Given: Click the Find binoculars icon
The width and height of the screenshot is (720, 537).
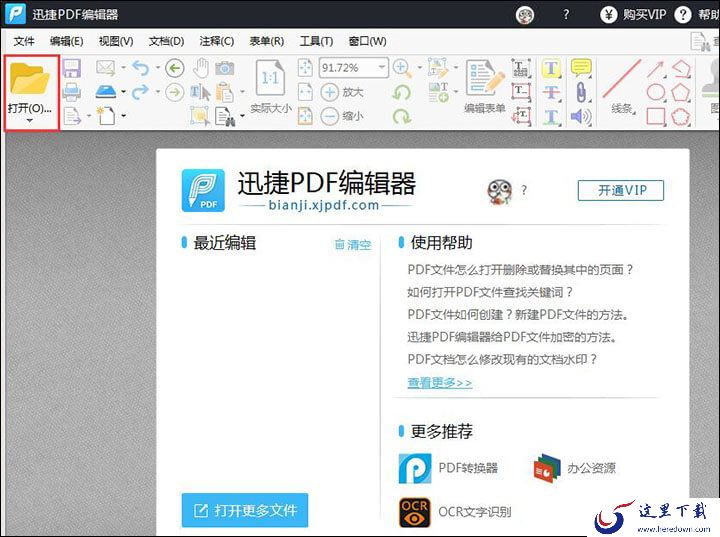Looking at the screenshot, I should click(x=225, y=116).
